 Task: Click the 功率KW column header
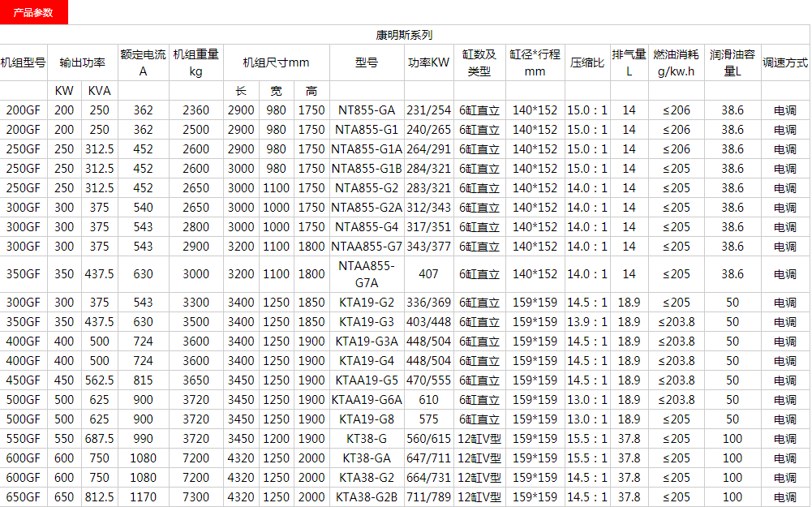pyautogui.click(x=428, y=62)
